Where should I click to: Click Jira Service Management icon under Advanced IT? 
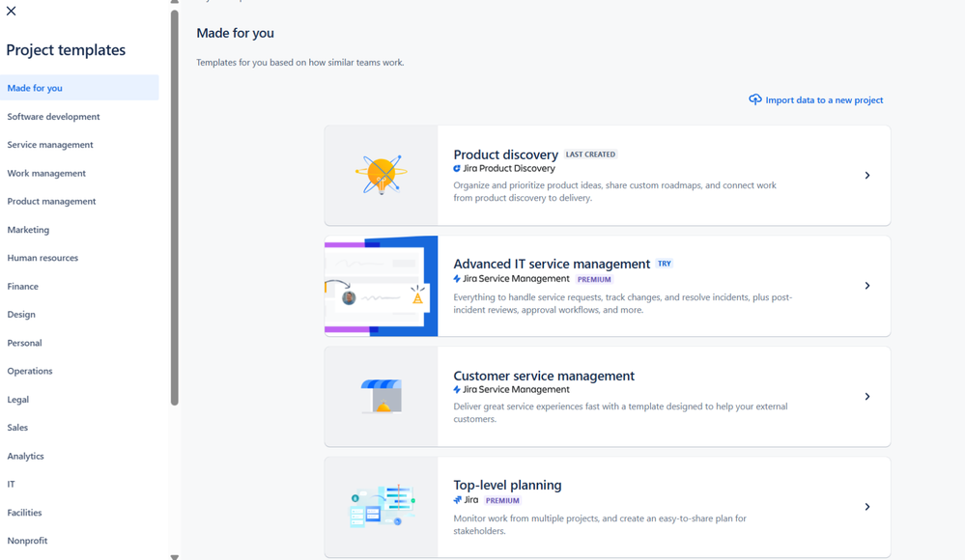click(457, 279)
